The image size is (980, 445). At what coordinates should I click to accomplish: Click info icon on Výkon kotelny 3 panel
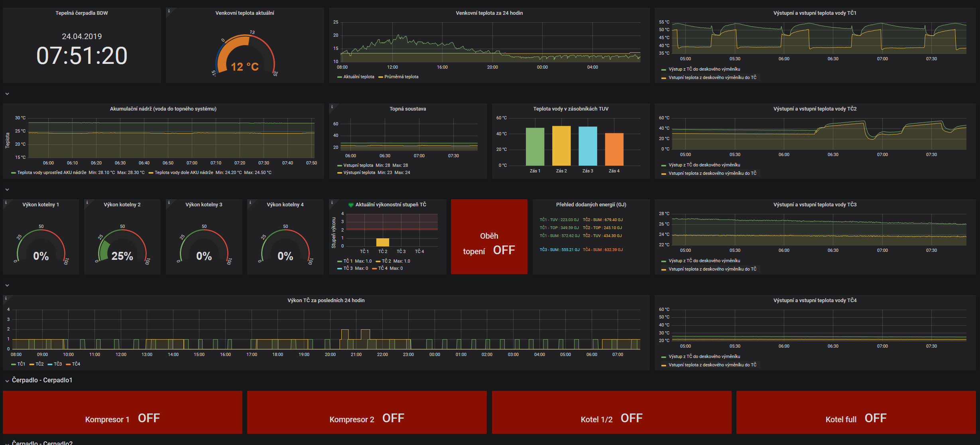click(169, 202)
